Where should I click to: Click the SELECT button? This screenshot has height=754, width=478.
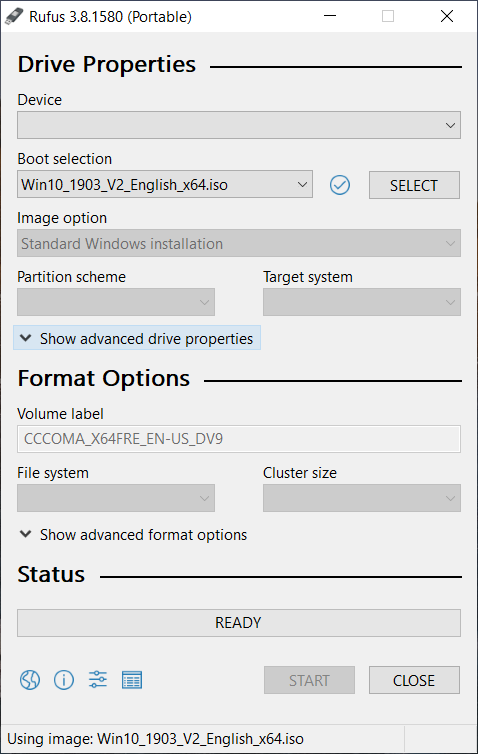pos(414,185)
